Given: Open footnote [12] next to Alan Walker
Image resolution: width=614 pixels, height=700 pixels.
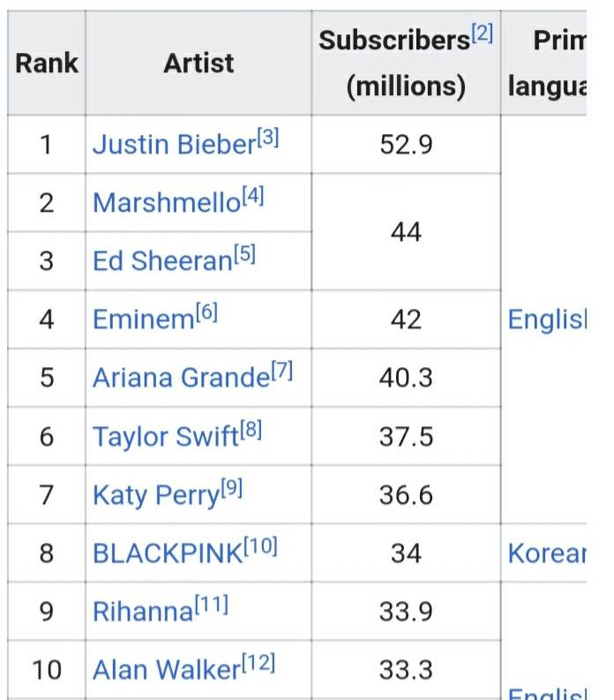Looking at the screenshot, I should coord(258,663).
